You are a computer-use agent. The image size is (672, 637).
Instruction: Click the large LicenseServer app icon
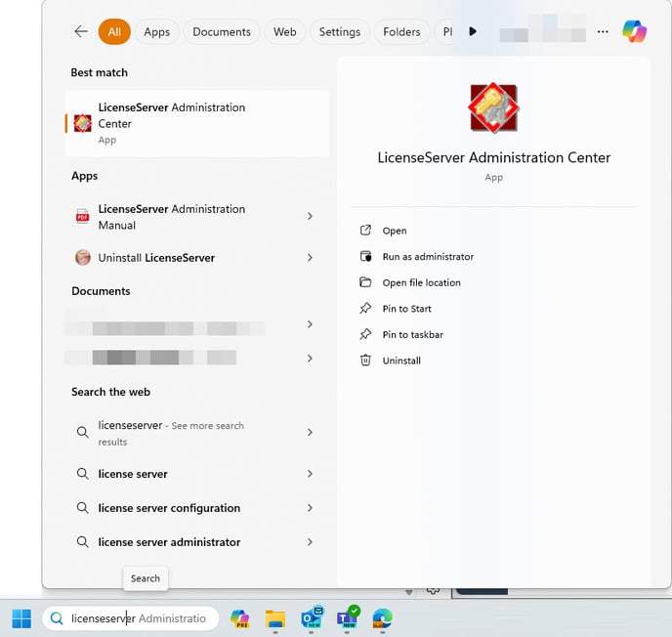(x=493, y=107)
